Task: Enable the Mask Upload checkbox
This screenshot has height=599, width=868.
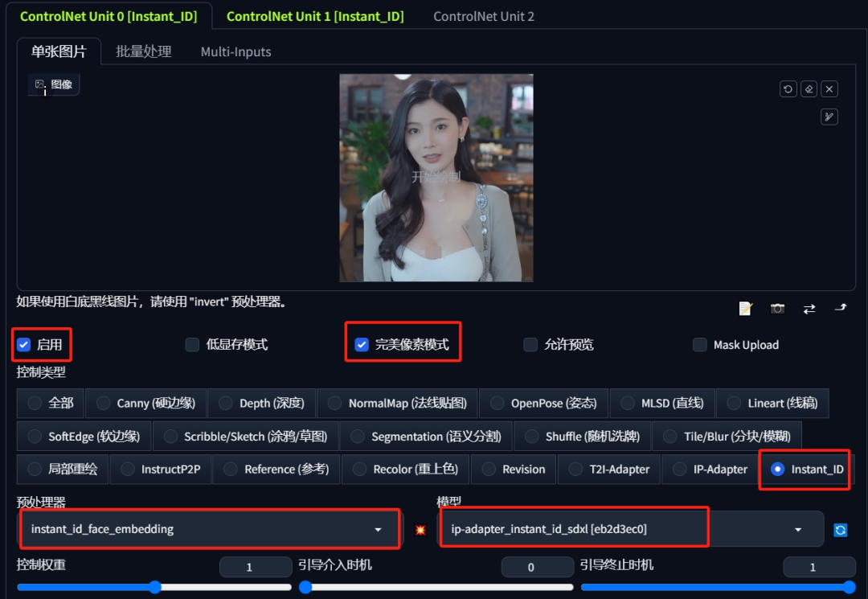Action: point(700,345)
